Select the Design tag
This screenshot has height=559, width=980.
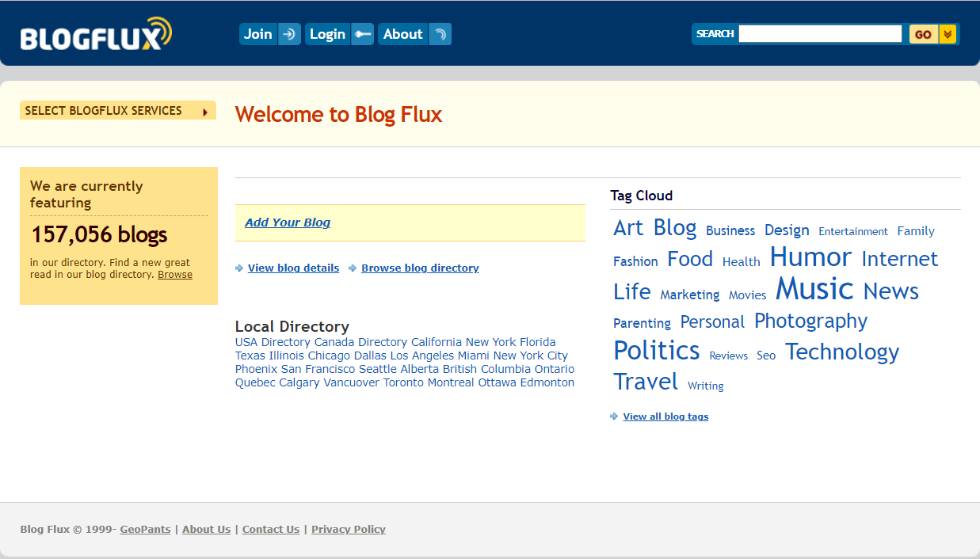(x=787, y=230)
